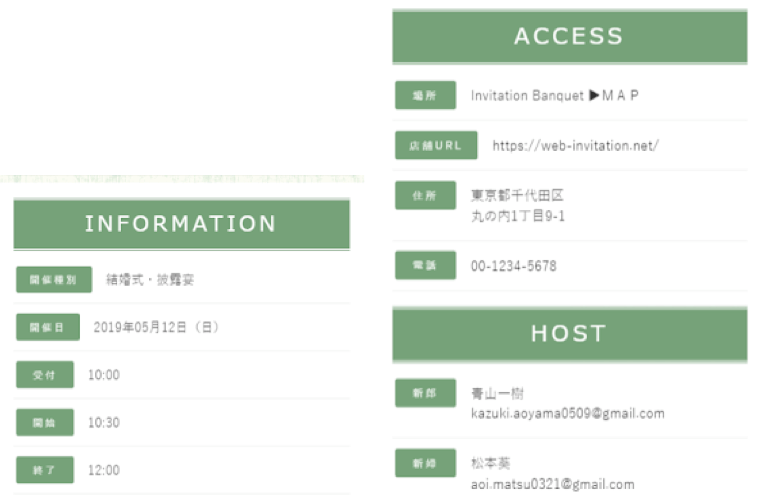
Task: Click the date 2019年05月12日
Action: pyautogui.click(x=140, y=327)
